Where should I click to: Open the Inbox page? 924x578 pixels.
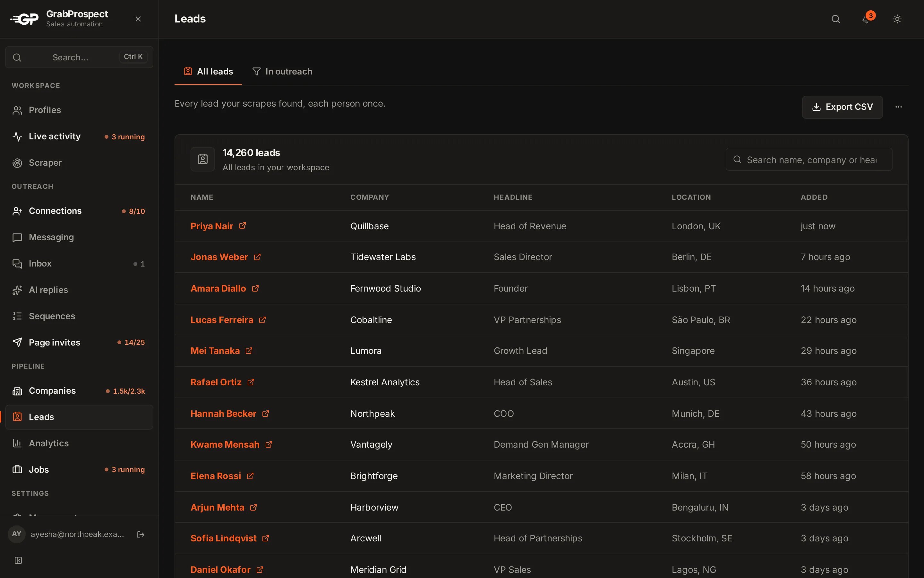[x=79, y=264]
